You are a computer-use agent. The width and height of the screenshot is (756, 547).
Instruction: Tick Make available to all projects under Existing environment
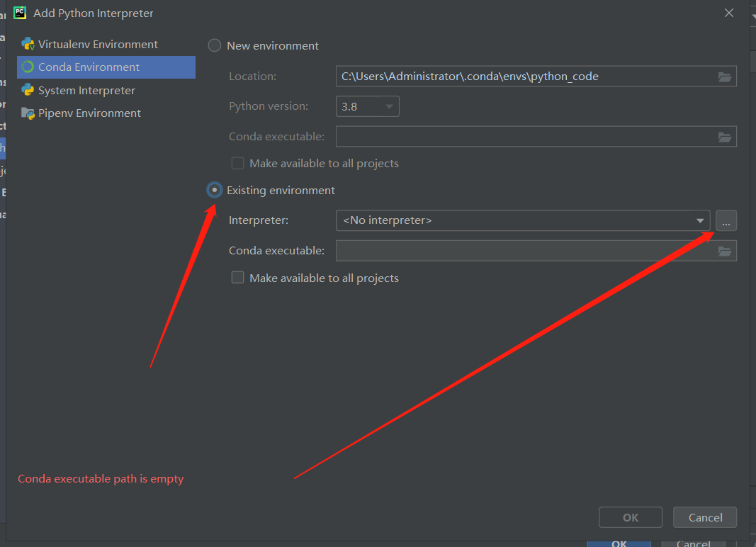point(237,277)
